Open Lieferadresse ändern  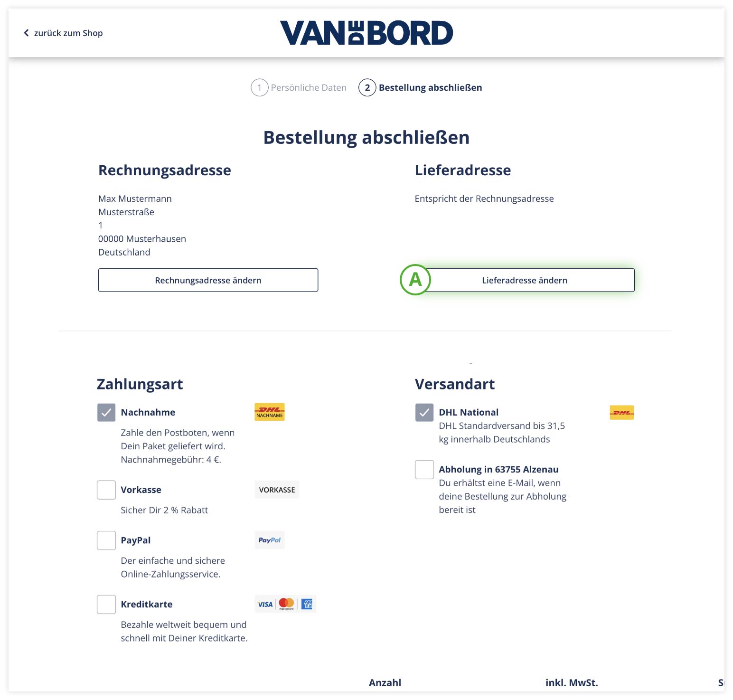524,280
